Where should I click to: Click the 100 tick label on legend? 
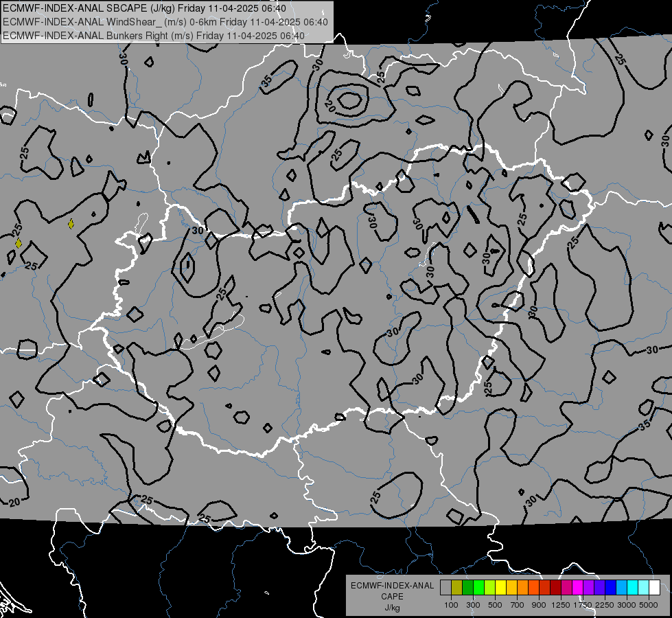point(451,605)
